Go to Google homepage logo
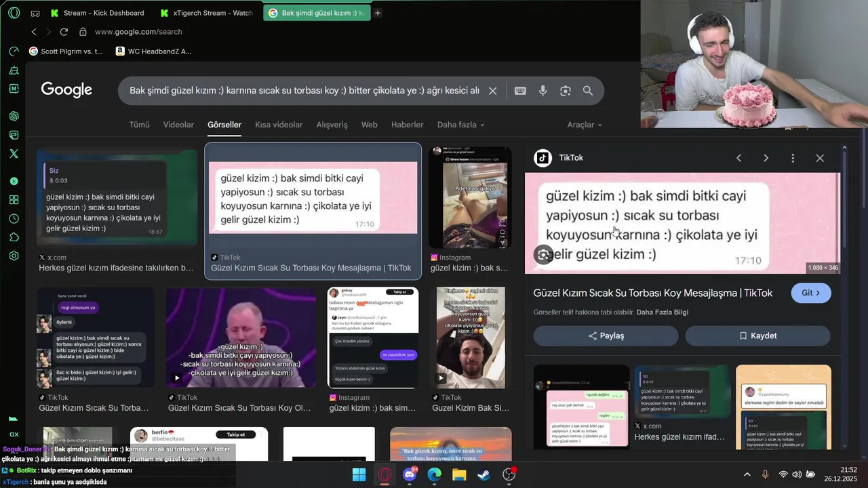 tap(66, 89)
